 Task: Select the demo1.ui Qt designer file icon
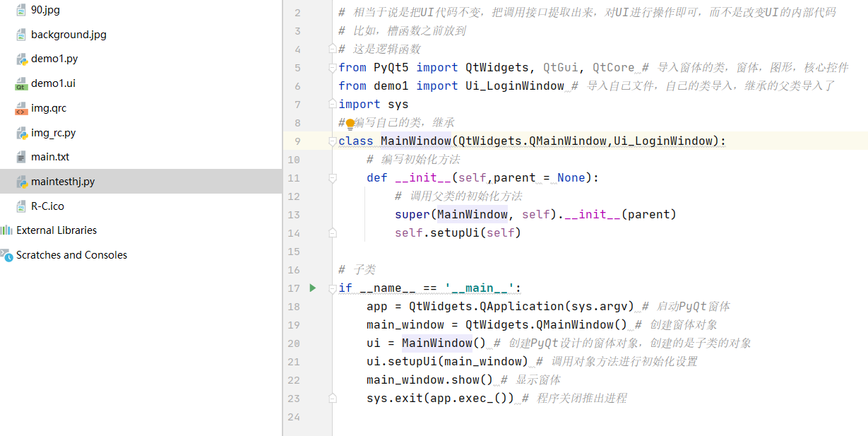[21, 84]
